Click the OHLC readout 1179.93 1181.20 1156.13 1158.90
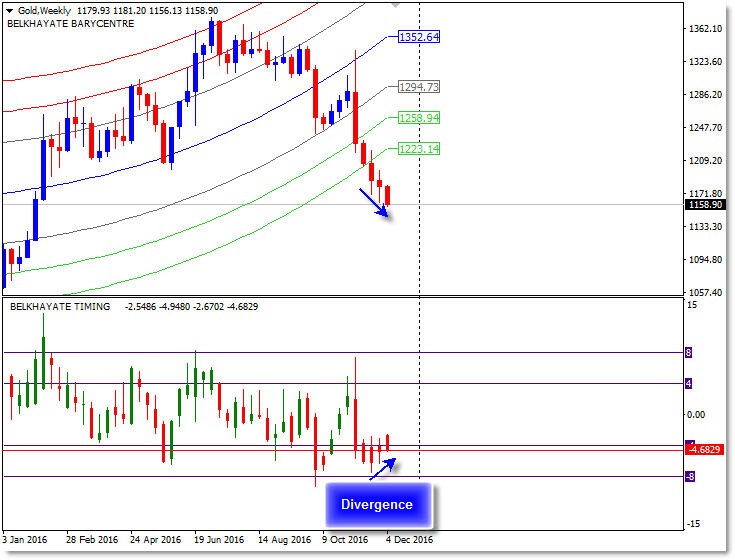Screen dimensions: 735x560 147,10
